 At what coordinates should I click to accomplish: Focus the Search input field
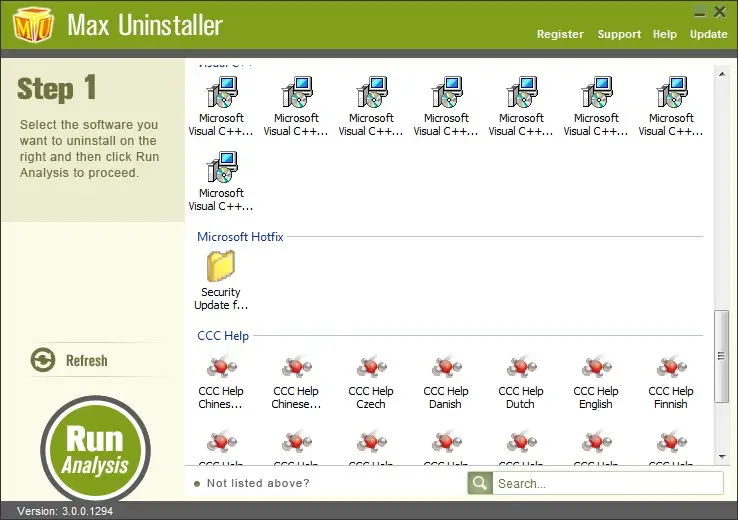(x=608, y=483)
